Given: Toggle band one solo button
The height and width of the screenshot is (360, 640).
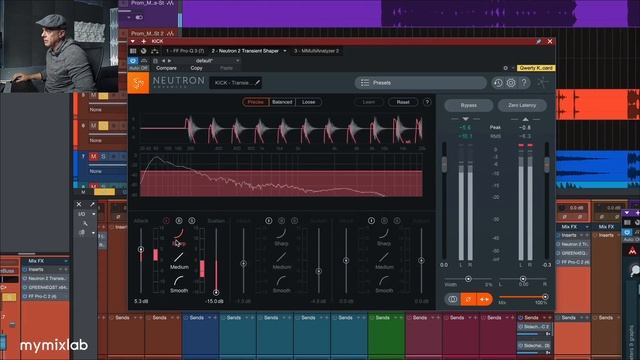Looking at the screenshot, I should tap(192, 221).
